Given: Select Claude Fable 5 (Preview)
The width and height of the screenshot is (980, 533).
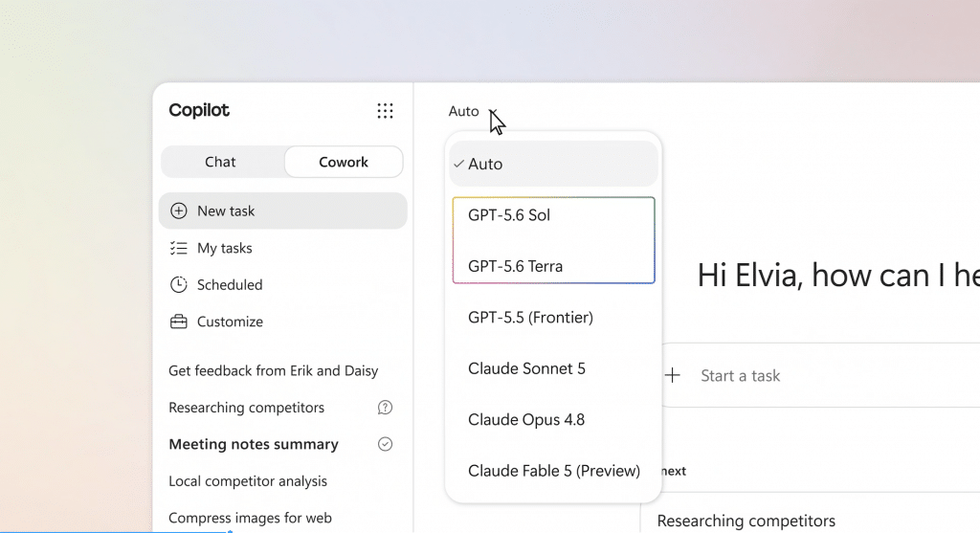Looking at the screenshot, I should pyautogui.click(x=554, y=471).
